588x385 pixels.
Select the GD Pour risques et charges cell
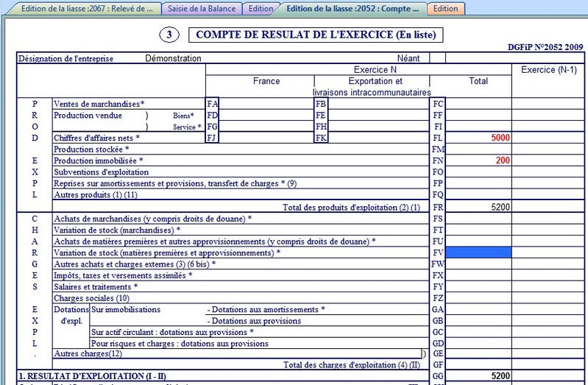click(x=478, y=343)
